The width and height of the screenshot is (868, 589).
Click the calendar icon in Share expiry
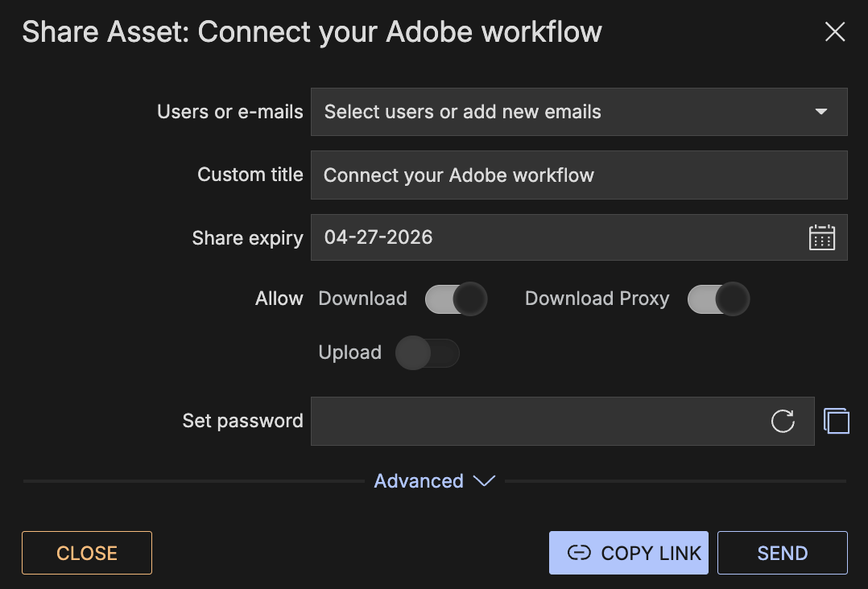(821, 237)
